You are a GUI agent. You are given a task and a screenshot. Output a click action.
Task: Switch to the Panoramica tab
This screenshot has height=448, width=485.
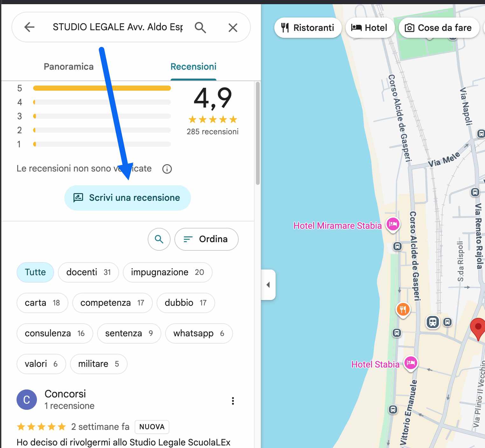[69, 66]
